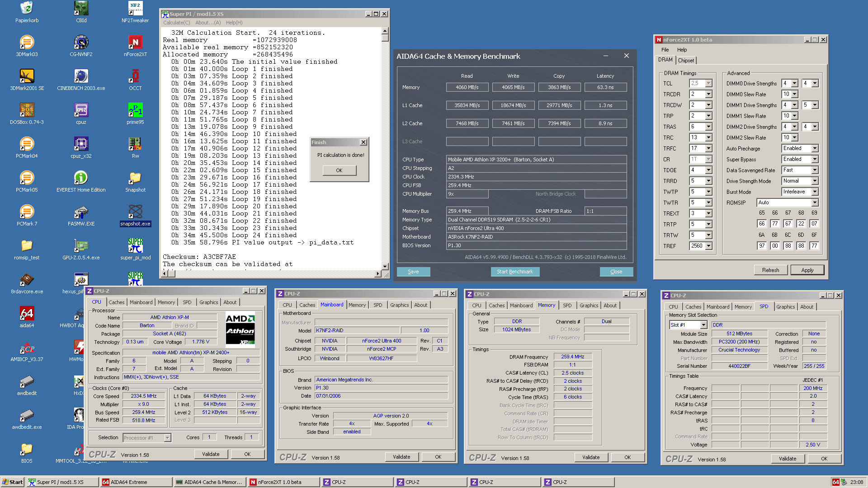Expand the TREF dropdown set to 2560

708,246
